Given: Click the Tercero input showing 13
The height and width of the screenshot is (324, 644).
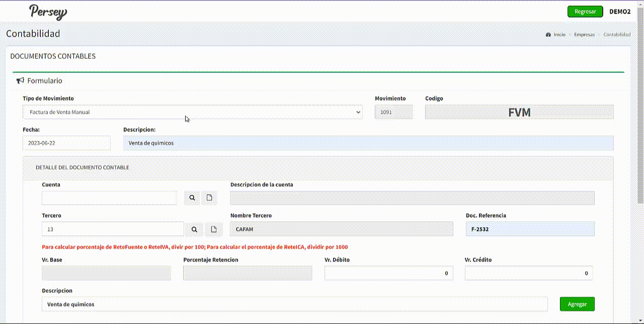Looking at the screenshot, I should [x=113, y=229].
